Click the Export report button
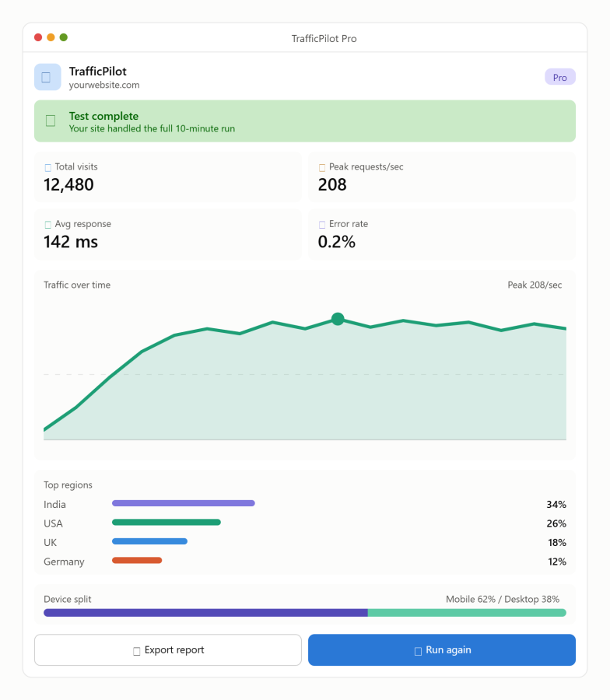This screenshot has width=610, height=700. [x=168, y=650]
